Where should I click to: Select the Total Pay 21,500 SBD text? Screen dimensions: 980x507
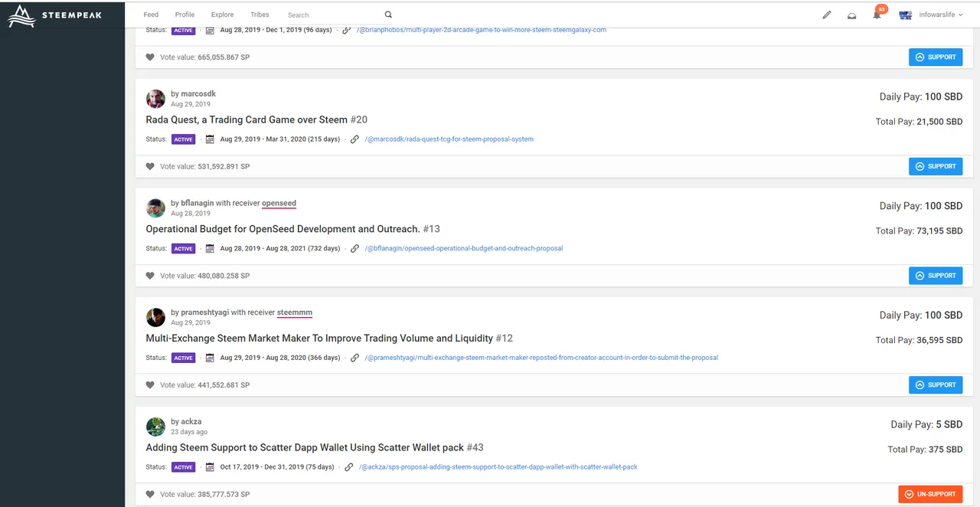[x=919, y=122]
